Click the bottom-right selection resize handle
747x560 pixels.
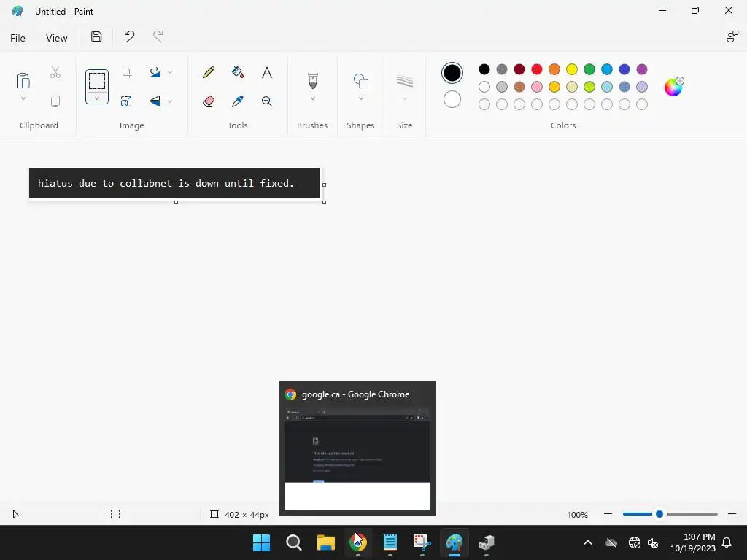[x=325, y=203]
